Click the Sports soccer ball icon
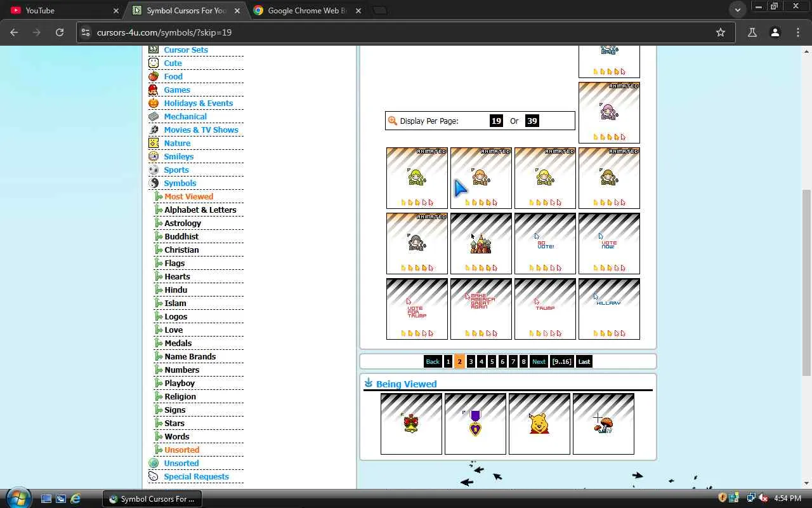This screenshot has height=508, width=812. tap(154, 170)
